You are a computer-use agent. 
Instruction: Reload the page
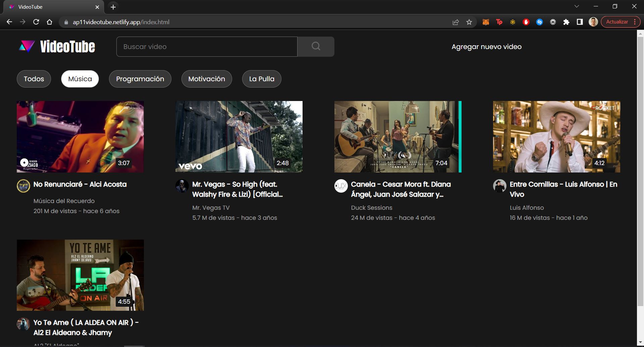coord(36,22)
